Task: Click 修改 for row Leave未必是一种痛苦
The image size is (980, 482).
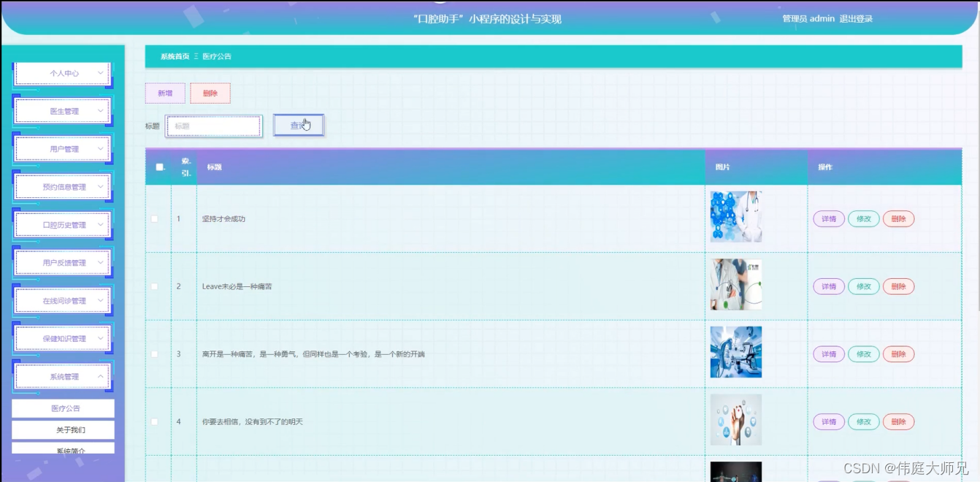Action: pos(864,286)
